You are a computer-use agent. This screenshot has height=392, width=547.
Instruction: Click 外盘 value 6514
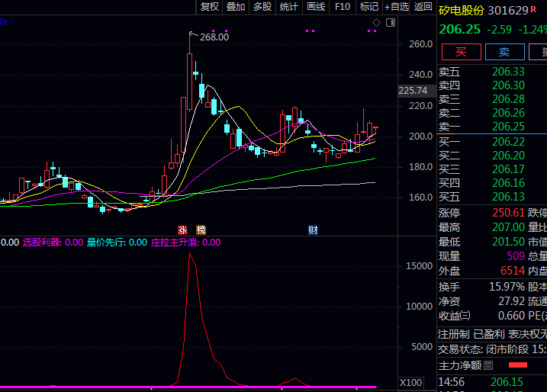tap(513, 271)
